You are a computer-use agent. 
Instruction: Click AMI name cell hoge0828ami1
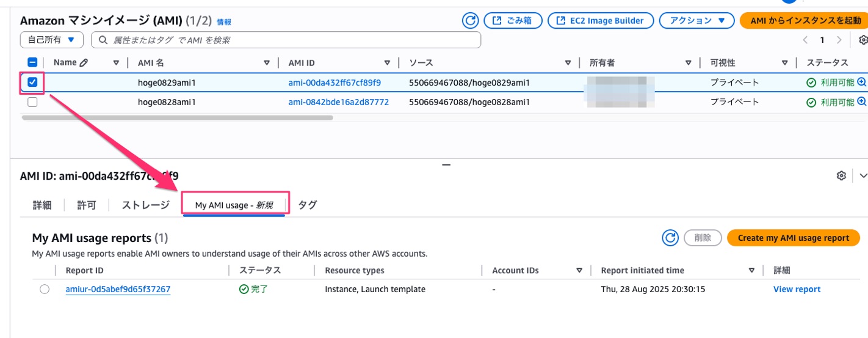(167, 102)
